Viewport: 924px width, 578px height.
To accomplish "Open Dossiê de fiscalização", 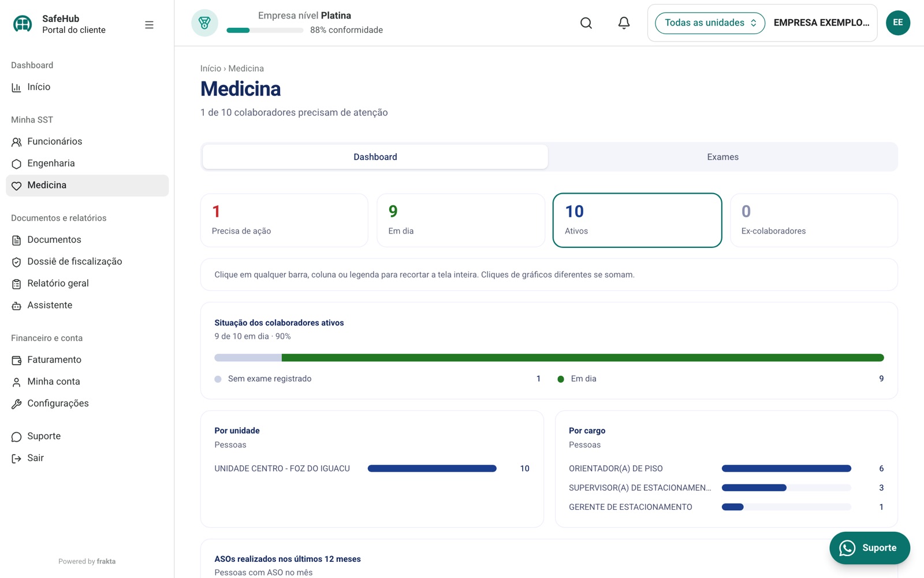I will point(87,262).
